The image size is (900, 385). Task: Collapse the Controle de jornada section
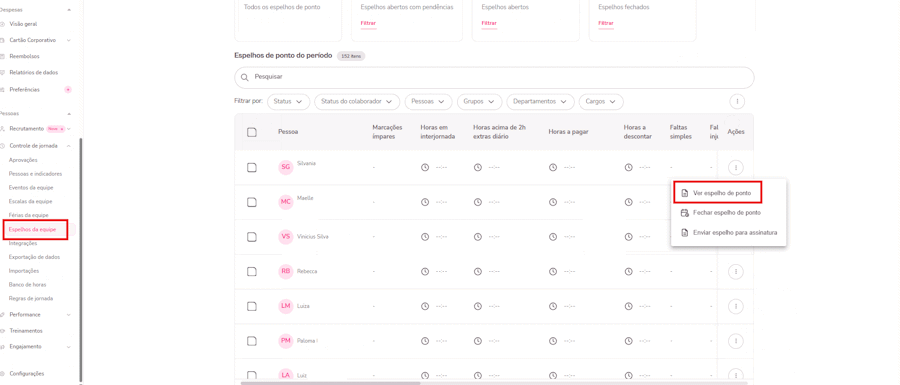point(69,146)
